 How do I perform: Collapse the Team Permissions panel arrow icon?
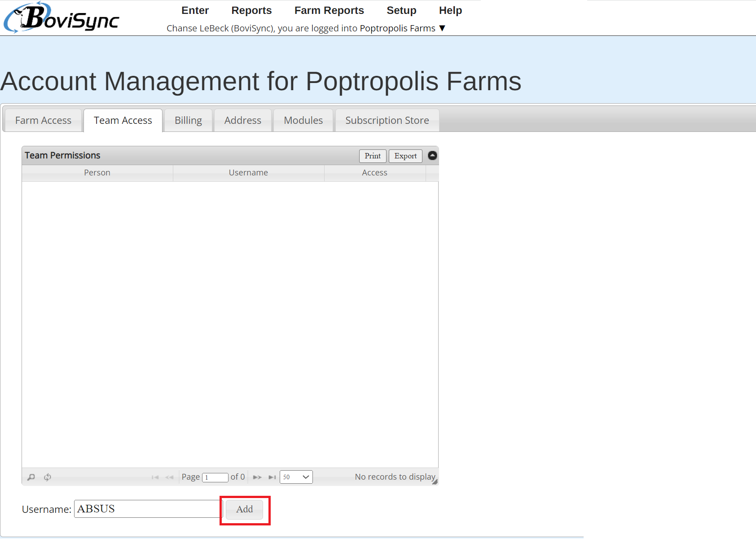(x=432, y=155)
